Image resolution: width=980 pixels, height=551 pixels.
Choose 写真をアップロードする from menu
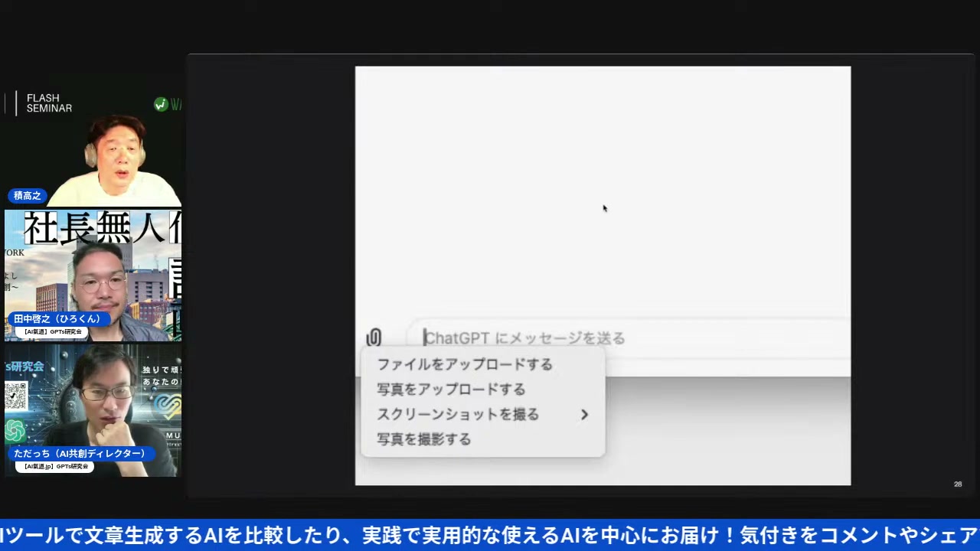pos(451,390)
